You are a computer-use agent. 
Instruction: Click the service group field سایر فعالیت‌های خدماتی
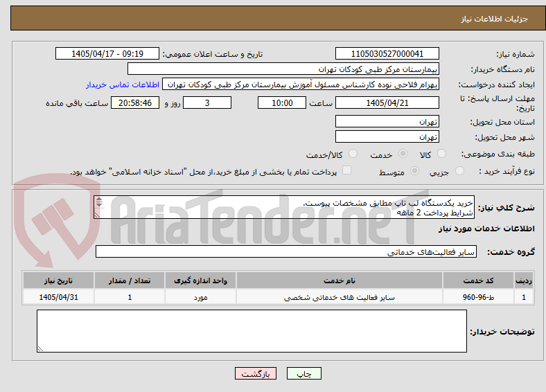286,251
